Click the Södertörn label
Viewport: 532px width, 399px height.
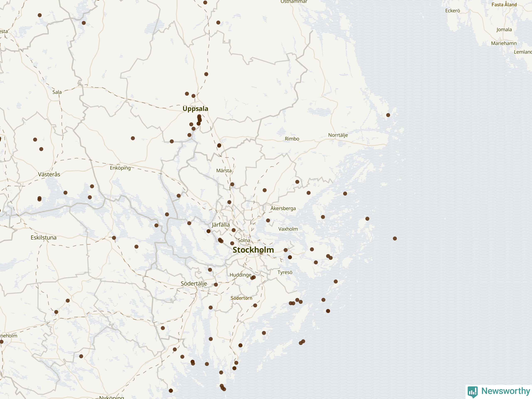tap(241, 298)
